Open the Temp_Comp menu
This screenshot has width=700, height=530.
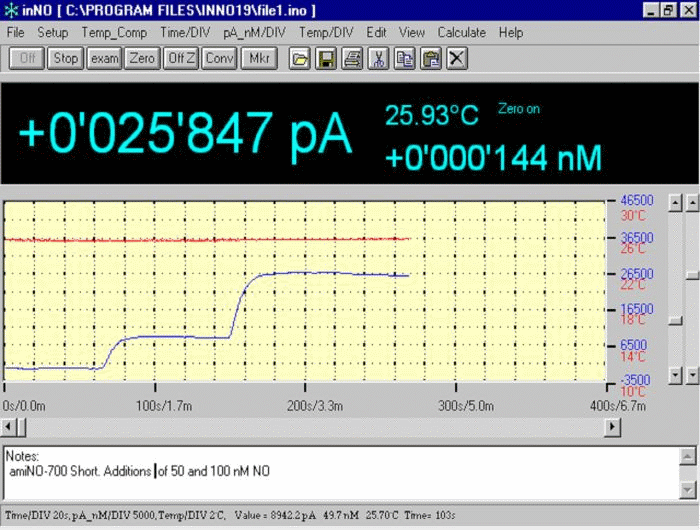pos(114,33)
